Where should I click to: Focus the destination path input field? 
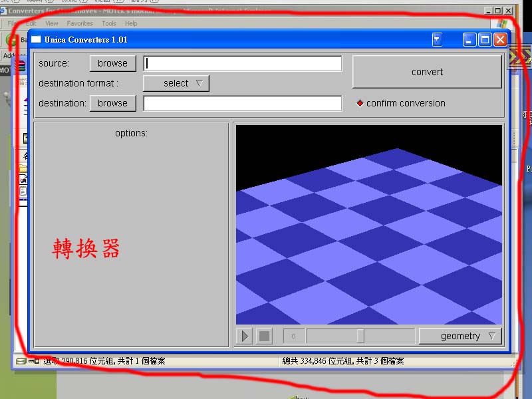[x=243, y=103]
